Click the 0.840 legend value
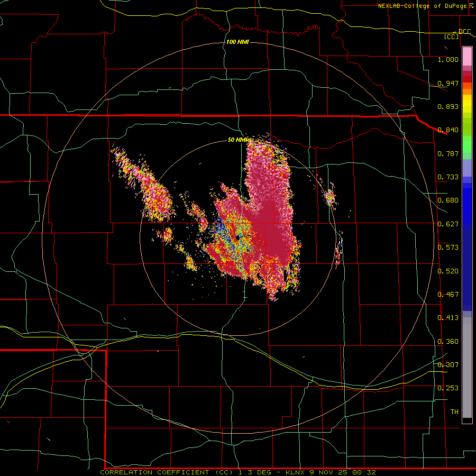 coord(448,130)
